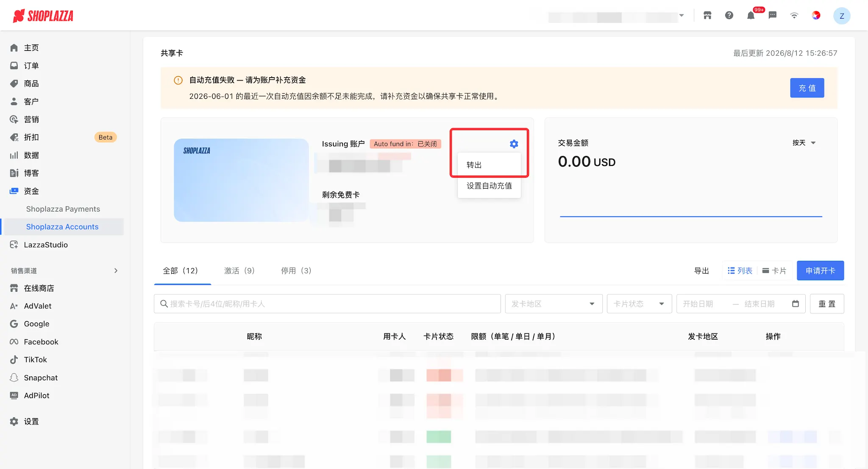Click the funds icon beside 资金
The height and width of the screenshot is (469, 868).
(14, 191)
